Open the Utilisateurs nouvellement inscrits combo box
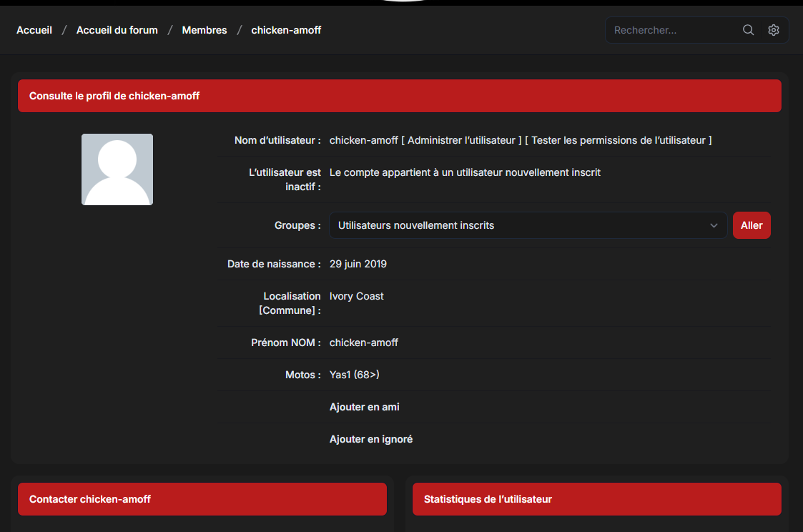Screen dimensions: 803x532 [x=528, y=225]
